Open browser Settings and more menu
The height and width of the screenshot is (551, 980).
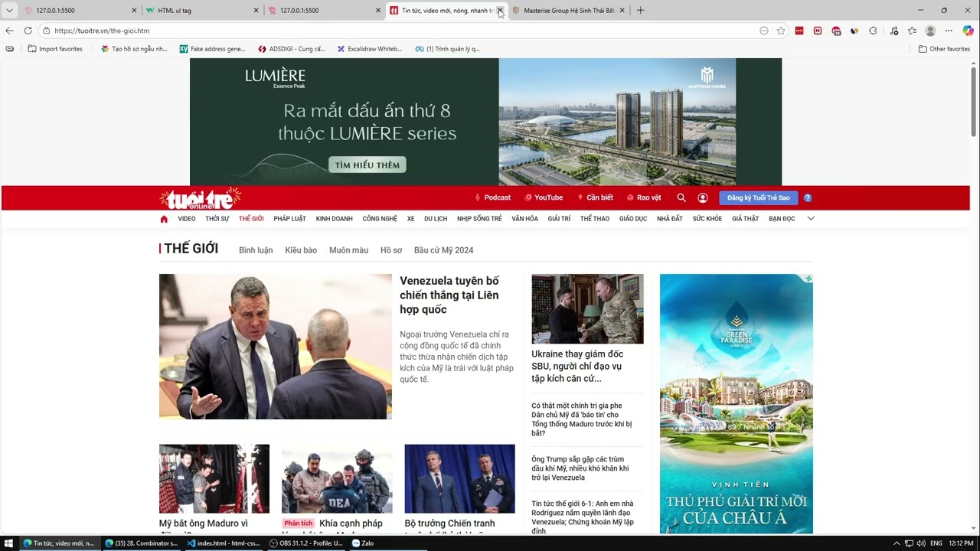(x=949, y=31)
